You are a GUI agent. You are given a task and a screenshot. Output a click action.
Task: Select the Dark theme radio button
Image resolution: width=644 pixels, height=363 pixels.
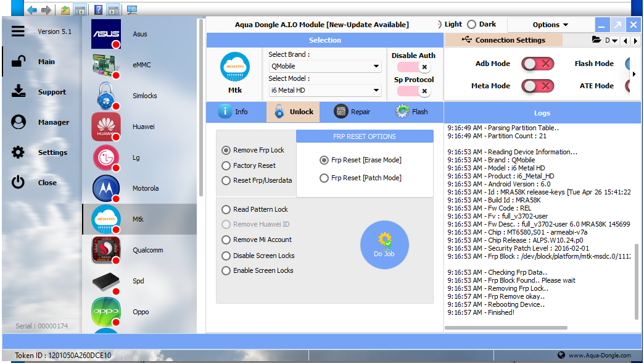pyautogui.click(x=472, y=25)
